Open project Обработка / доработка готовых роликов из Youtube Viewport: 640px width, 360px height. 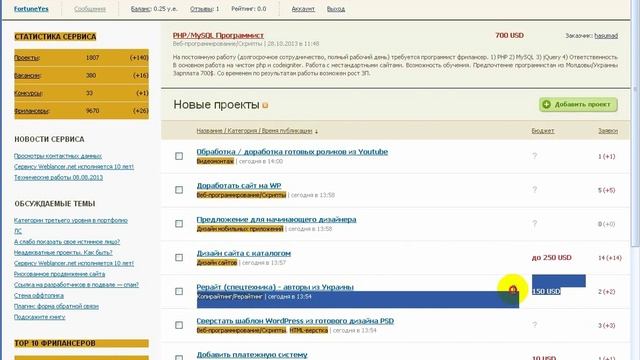[x=292, y=152]
